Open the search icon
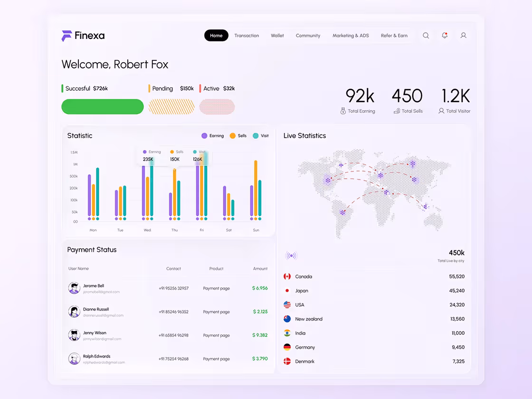 click(426, 35)
